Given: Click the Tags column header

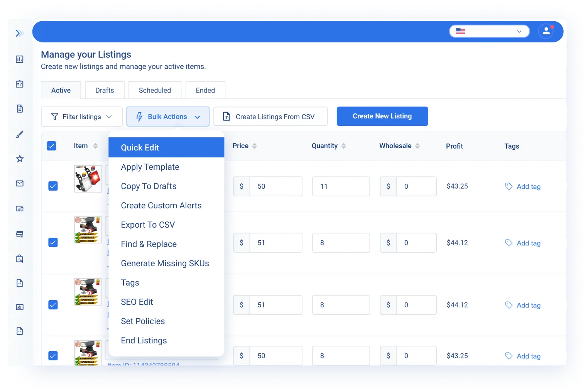Looking at the screenshot, I should [512, 146].
